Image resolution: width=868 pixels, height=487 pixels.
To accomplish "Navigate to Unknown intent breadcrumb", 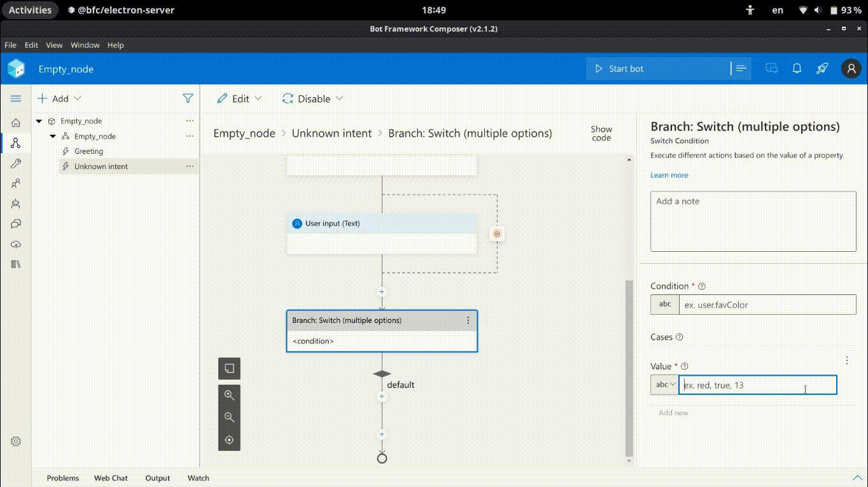I will tap(332, 134).
